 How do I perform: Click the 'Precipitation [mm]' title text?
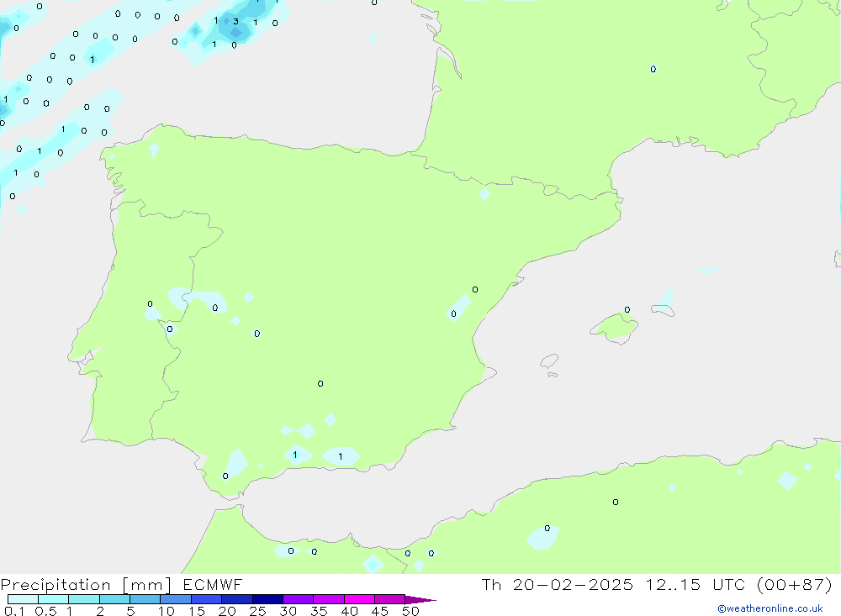point(86,585)
